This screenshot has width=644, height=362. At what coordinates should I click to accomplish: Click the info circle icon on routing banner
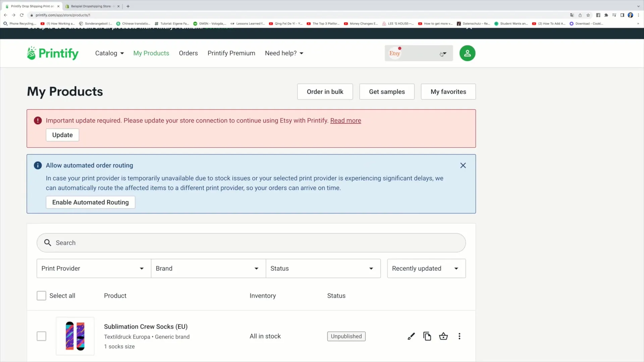38,165
